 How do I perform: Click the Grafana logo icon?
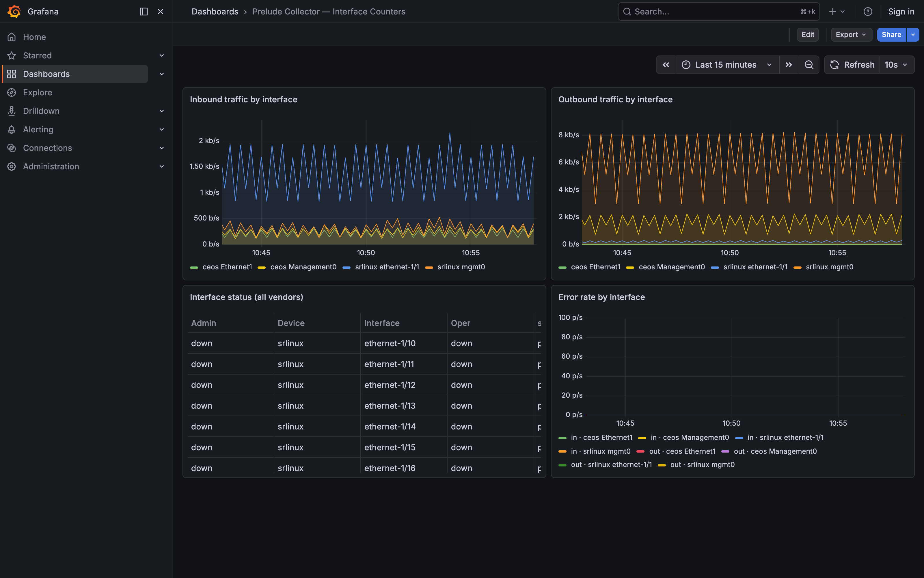coord(14,12)
